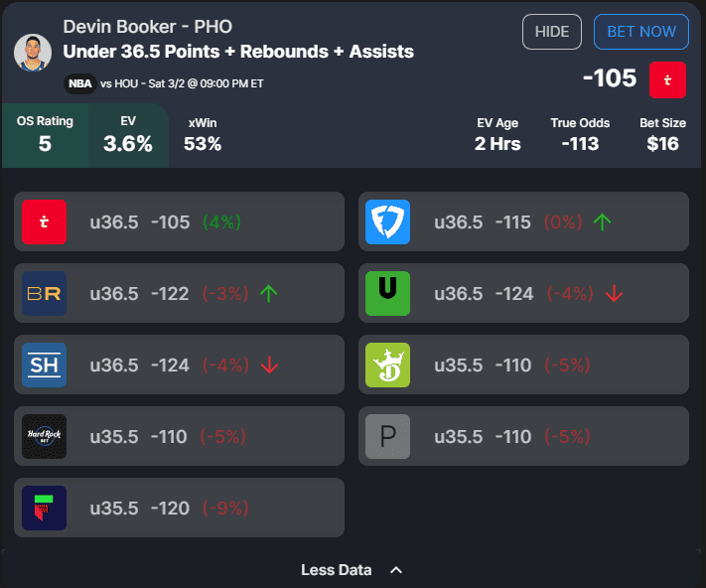The width and height of the screenshot is (706, 588).
Task: Select the Hard Rock Bet logo
Action: [x=44, y=437]
